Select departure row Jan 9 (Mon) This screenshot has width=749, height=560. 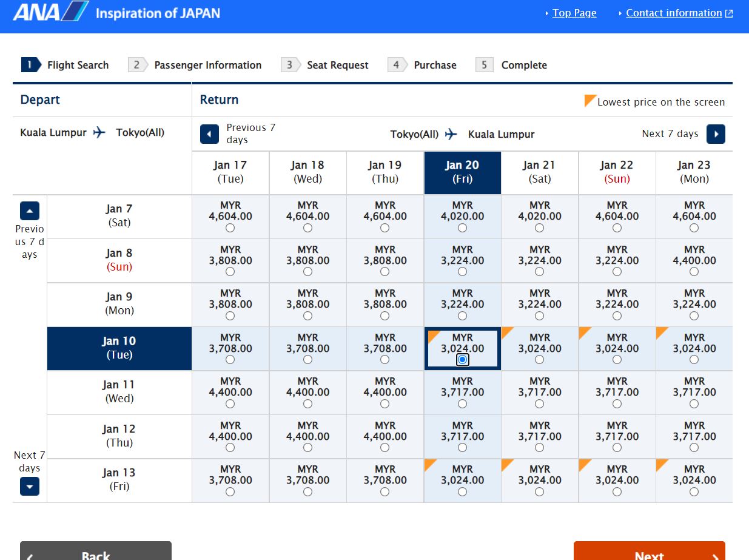119,304
